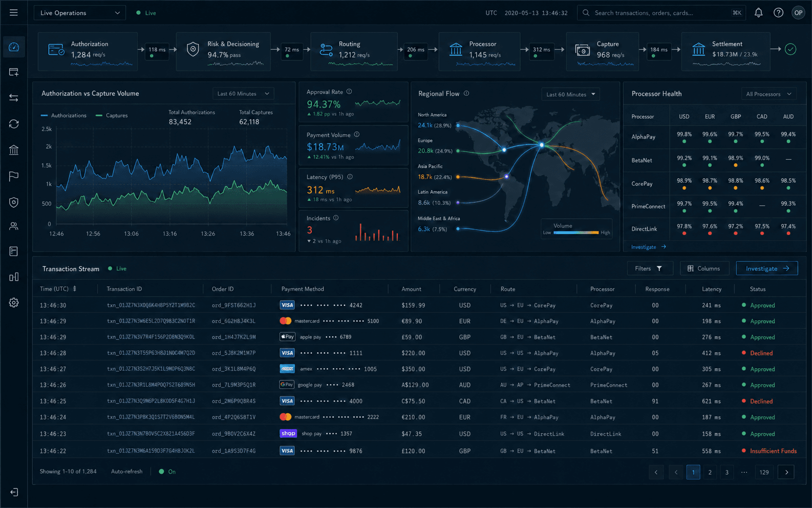The width and height of the screenshot is (812, 508).
Task: Click the Status column header
Action: 758,289
